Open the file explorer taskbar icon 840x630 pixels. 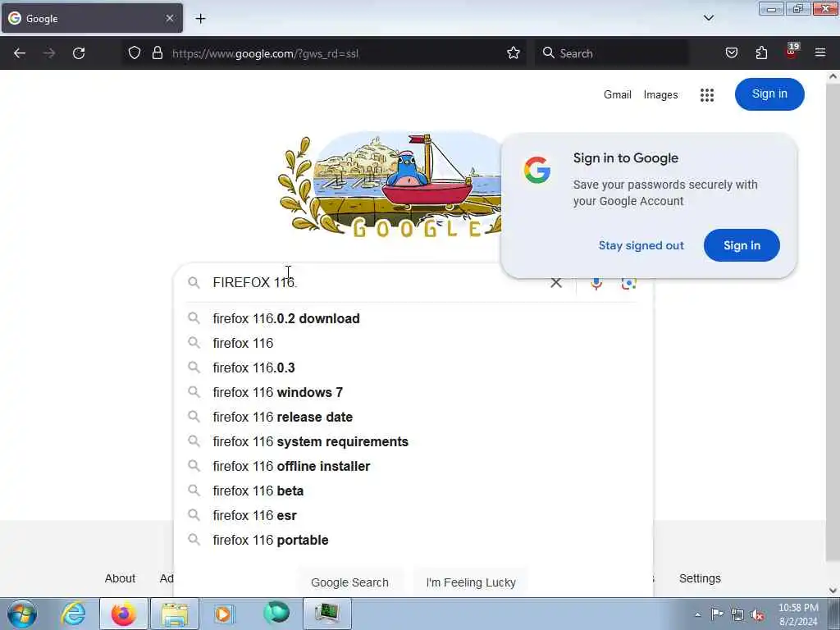point(175,614)
